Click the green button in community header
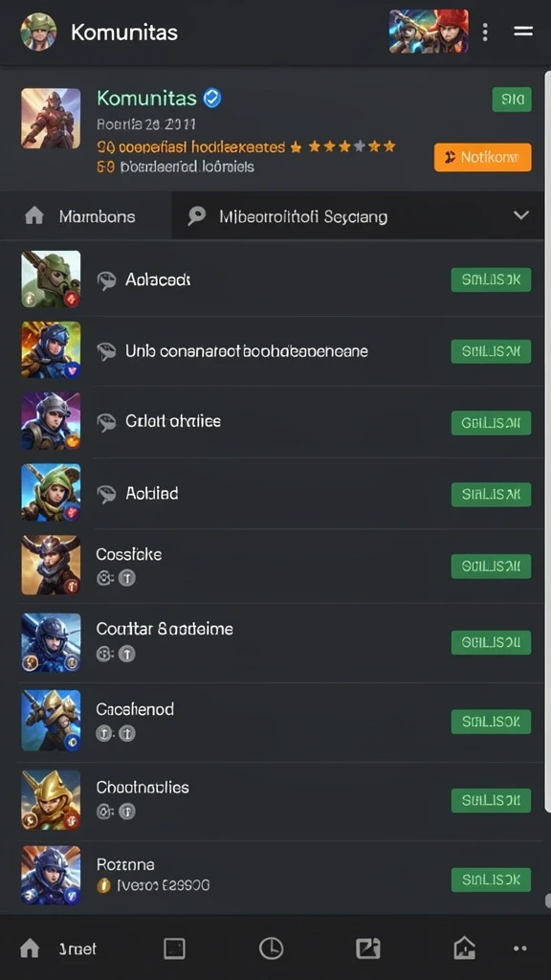 [512, 100]
